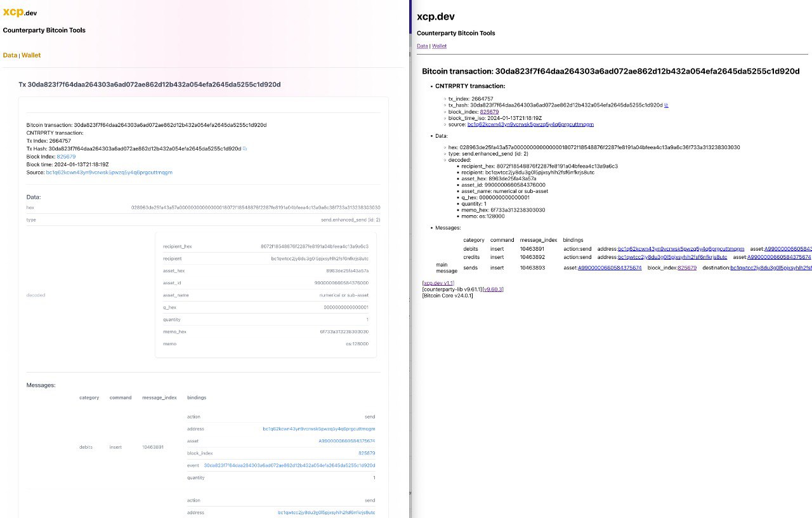This screenshot has height=518, width=812.
Task: Open credits row asset link, right table
Action: [778, 257]
